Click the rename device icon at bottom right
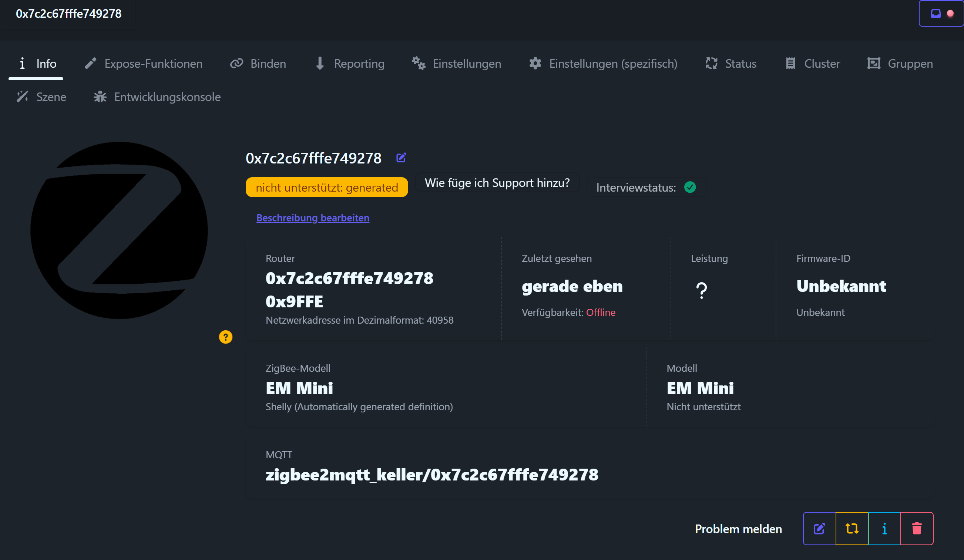This screenshot has width=964, height=560. point(819,529)
